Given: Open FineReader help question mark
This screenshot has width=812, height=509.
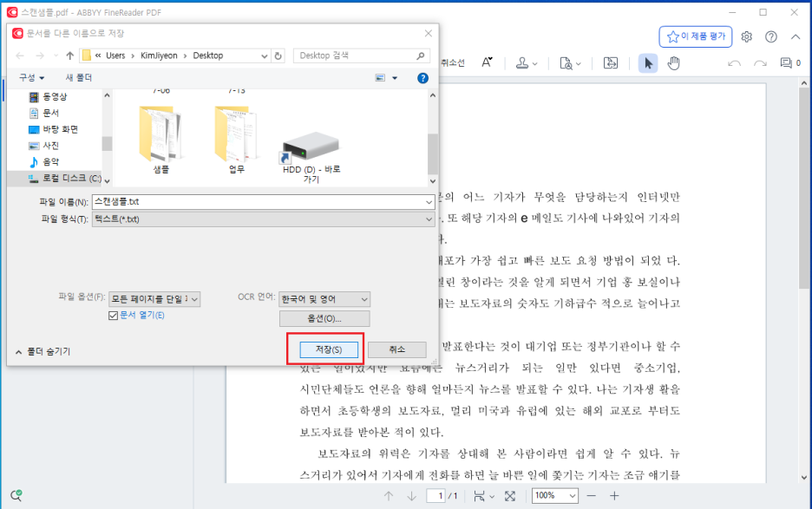Looking at the screenshot, I should (x=771, y=36).
